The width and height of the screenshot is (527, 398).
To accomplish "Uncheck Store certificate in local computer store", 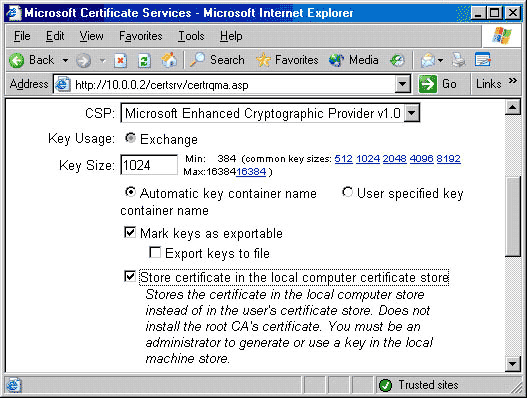I will 130,276.
